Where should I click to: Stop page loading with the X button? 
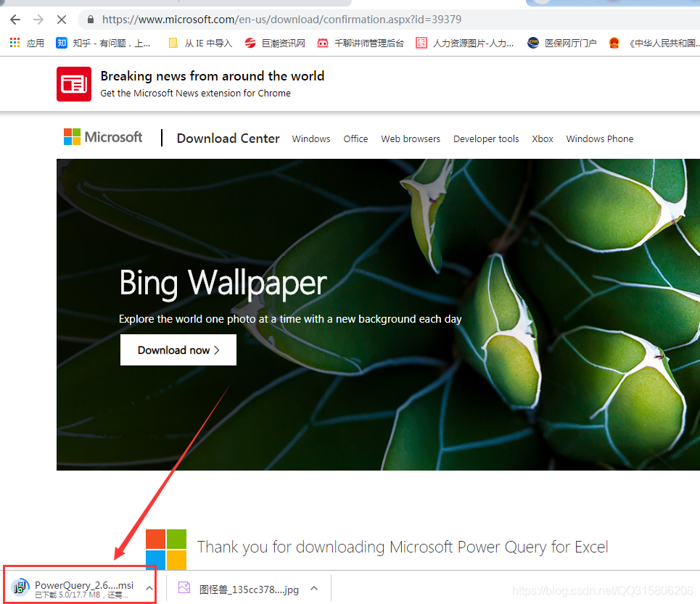(62, 20)
